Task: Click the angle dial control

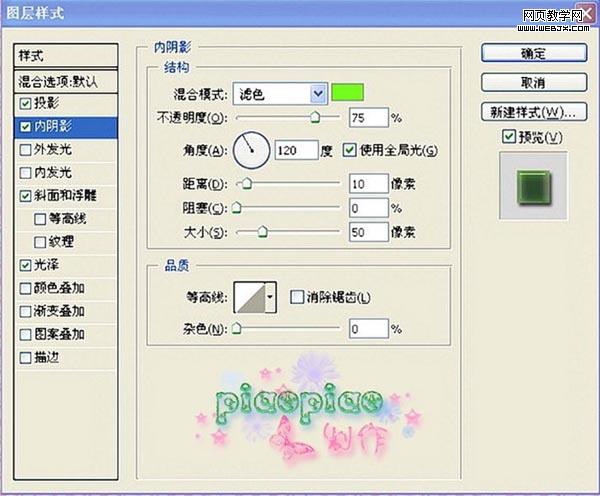Action: click(x=251, y=150)
